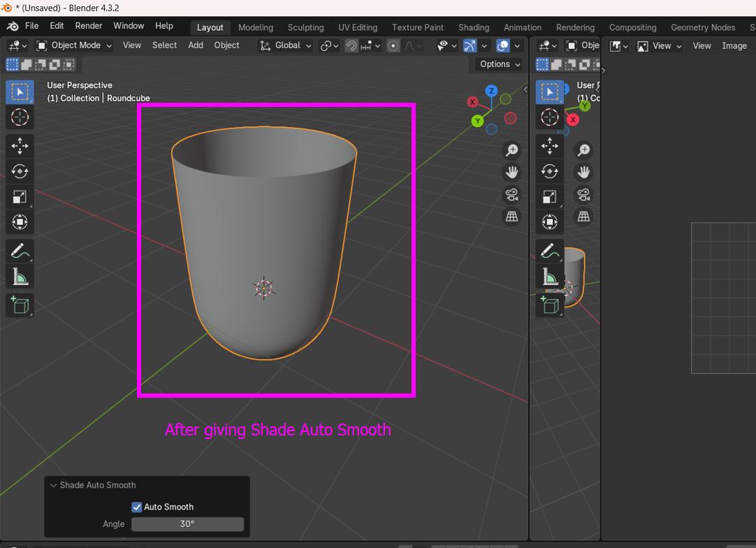
Task: Choose the Measure tool in the second viewport
Action: [550, 276]
